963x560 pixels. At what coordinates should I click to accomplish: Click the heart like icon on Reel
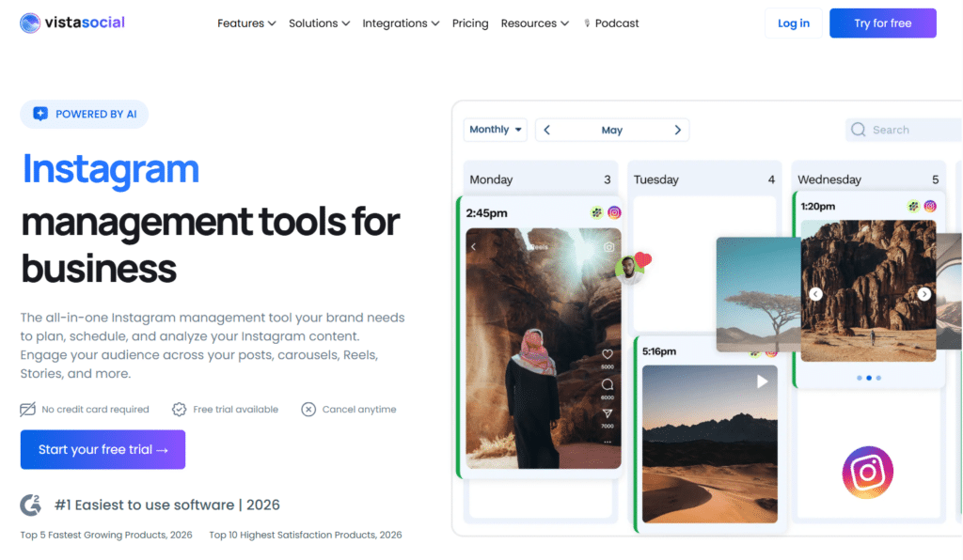pos(608,354)
